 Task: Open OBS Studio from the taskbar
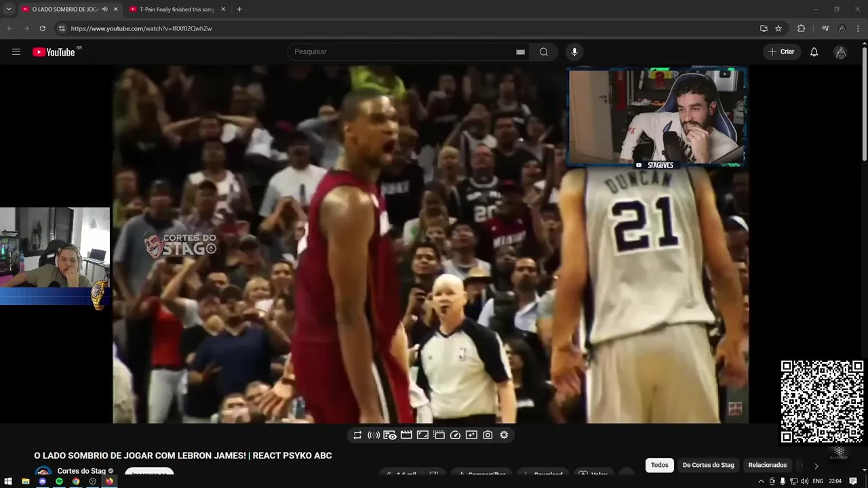point(93,481)
